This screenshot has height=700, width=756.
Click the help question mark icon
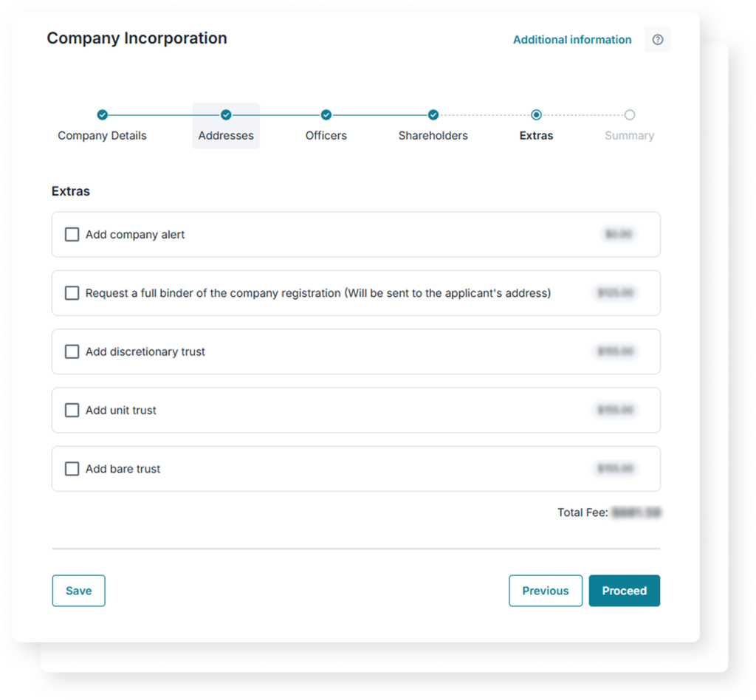pyautogui.click(x=658, y=40)
